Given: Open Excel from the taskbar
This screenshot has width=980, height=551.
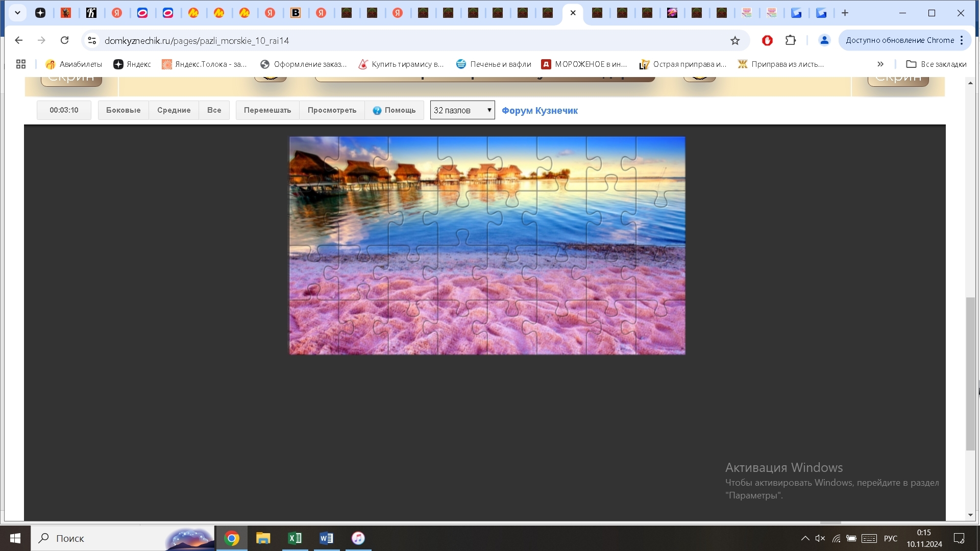Looking at the screenshot, I should click(295, 538).
